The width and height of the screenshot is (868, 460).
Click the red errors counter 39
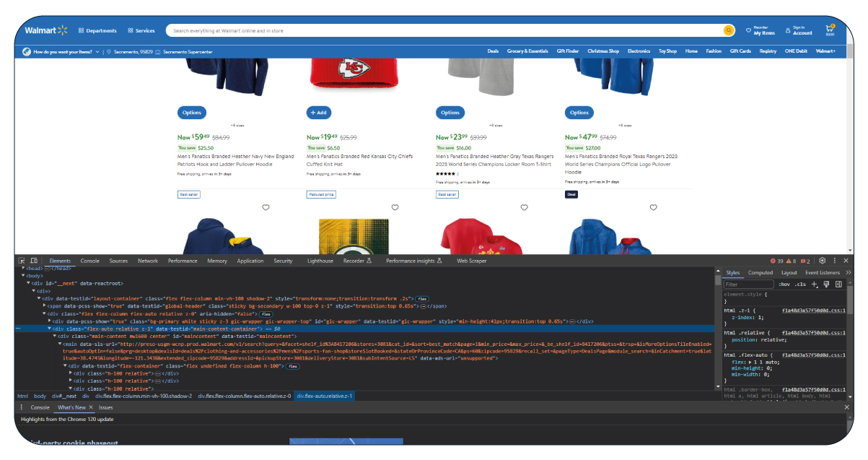pyautogui.click(x=776, y=261)
